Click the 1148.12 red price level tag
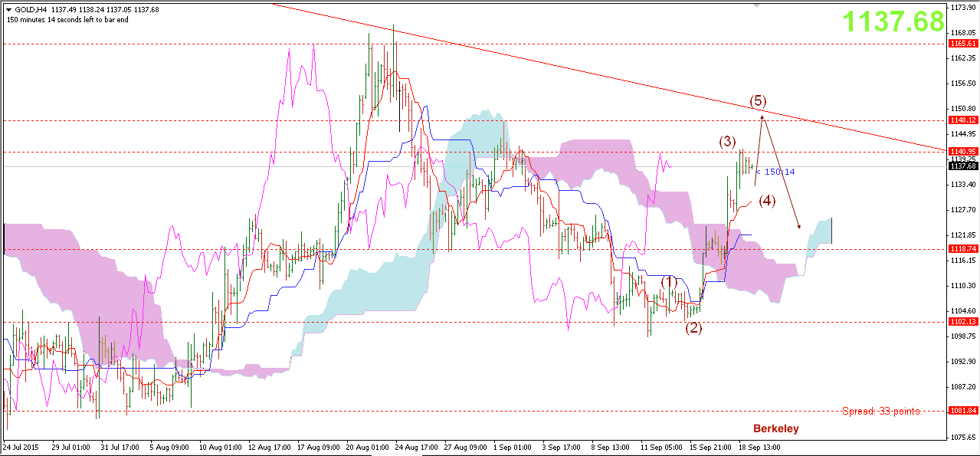 click(962, 120)
